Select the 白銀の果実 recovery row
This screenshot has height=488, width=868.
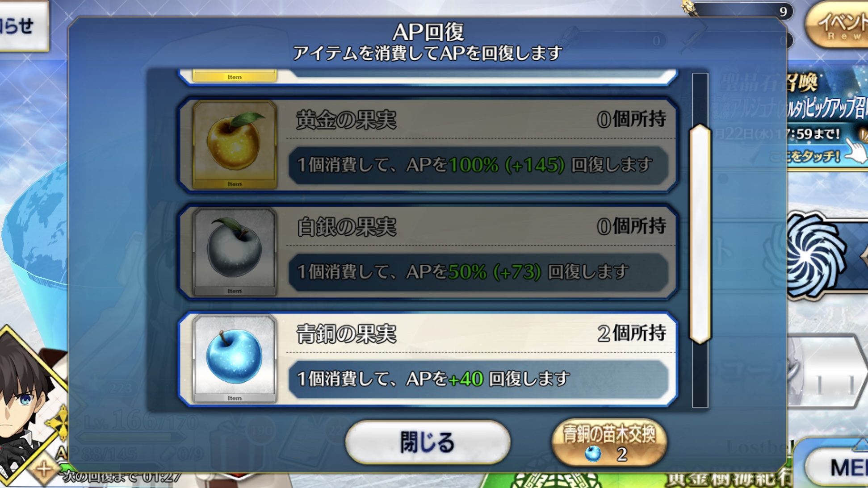428,252
